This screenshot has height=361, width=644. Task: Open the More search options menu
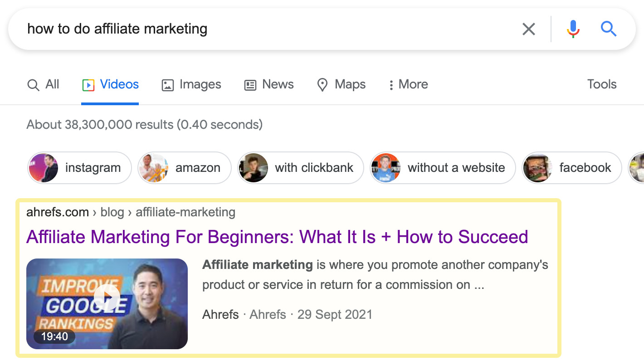pos(407,84)
